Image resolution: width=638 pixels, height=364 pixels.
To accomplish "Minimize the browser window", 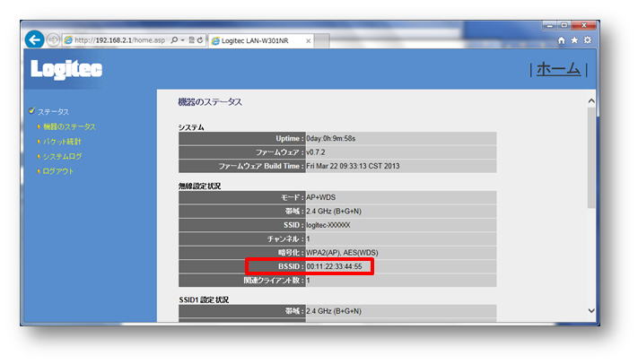I will coord(550,25).
